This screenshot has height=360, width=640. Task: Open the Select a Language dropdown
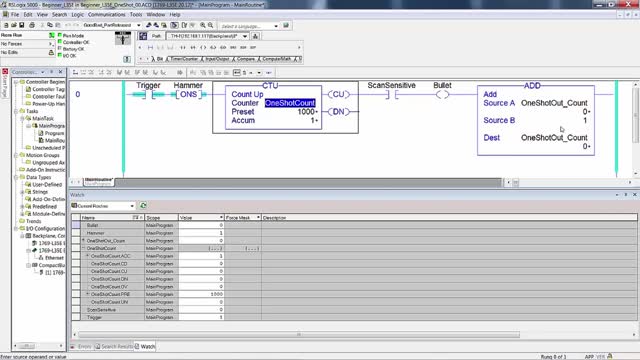[276, 26]
